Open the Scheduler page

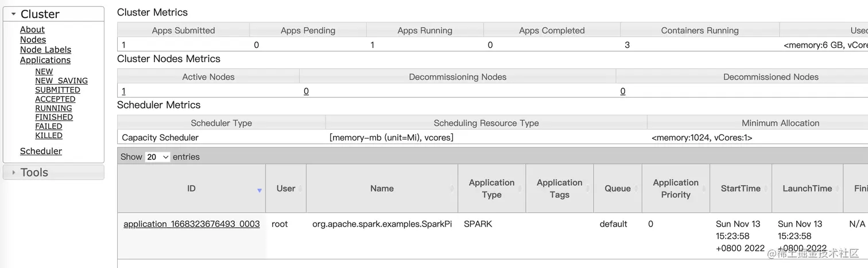click(41, 151)
